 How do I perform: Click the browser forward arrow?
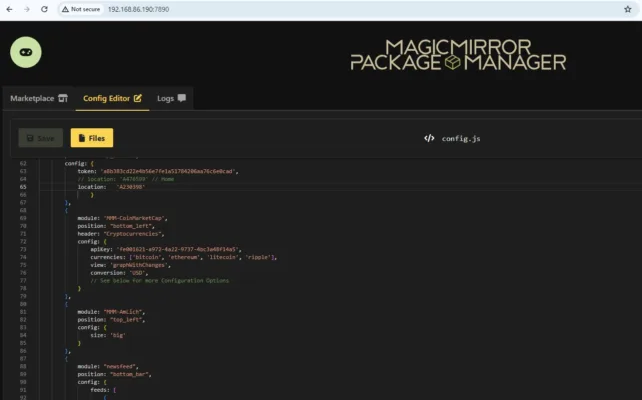(27, 9)
